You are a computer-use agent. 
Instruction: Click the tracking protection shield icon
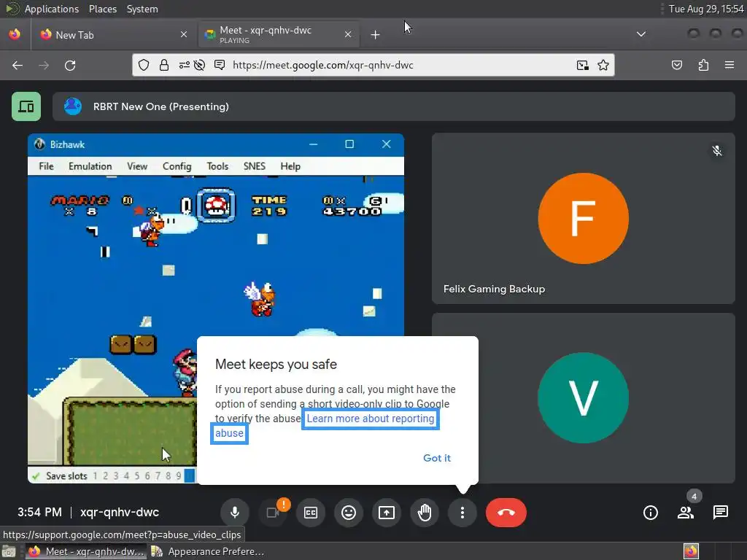tap(144, 65)
